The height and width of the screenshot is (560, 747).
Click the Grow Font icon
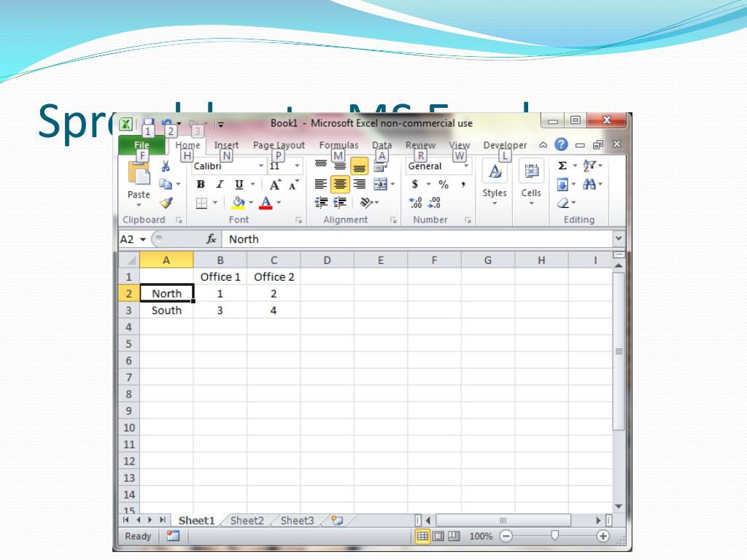point(275,184)
